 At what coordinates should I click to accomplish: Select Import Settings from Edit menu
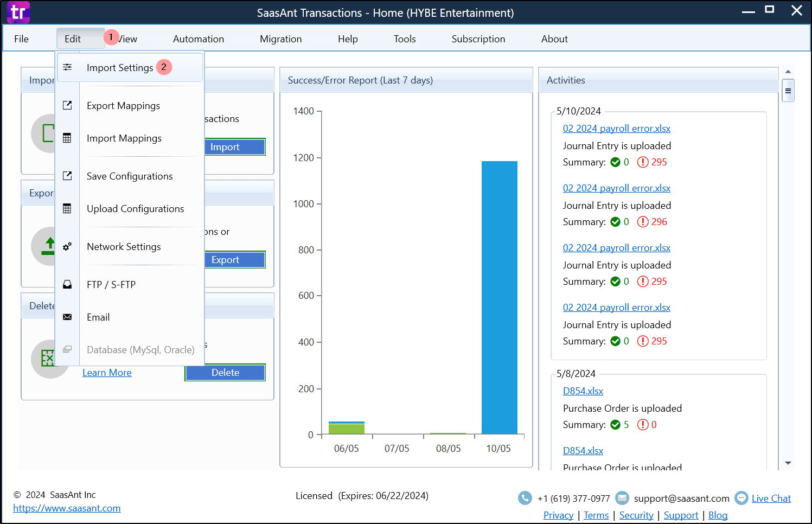(x=130, y=67)
